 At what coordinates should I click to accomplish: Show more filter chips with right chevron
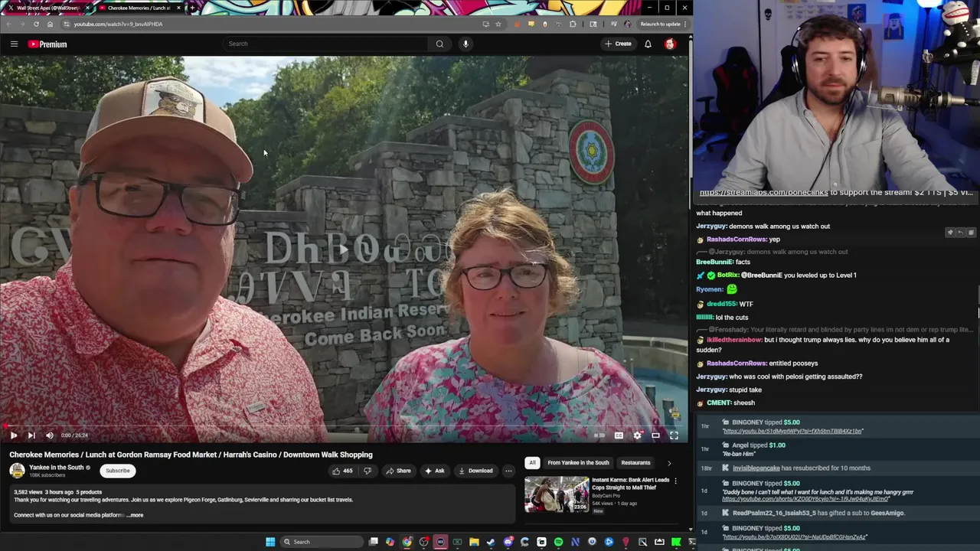coord(669,462)
